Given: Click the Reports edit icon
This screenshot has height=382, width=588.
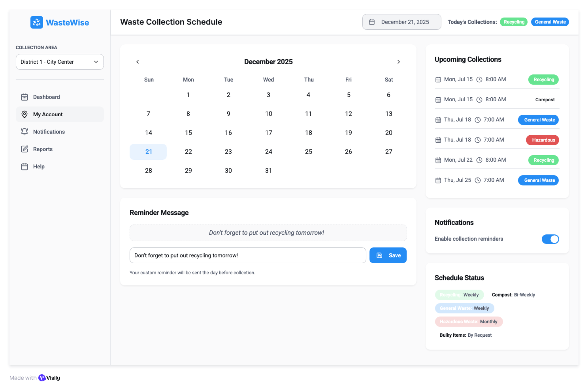Looking at the screenshot, I should pos(24,149).
